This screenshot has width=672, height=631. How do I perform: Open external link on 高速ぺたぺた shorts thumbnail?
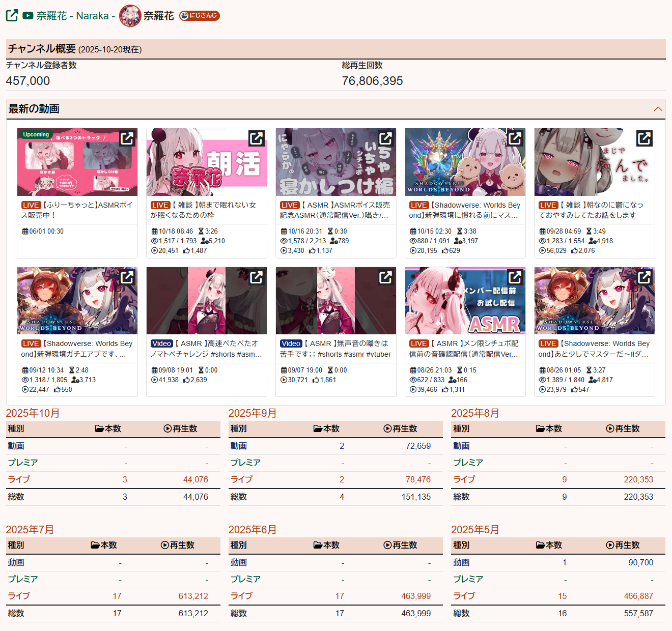[x=256, y=277]
